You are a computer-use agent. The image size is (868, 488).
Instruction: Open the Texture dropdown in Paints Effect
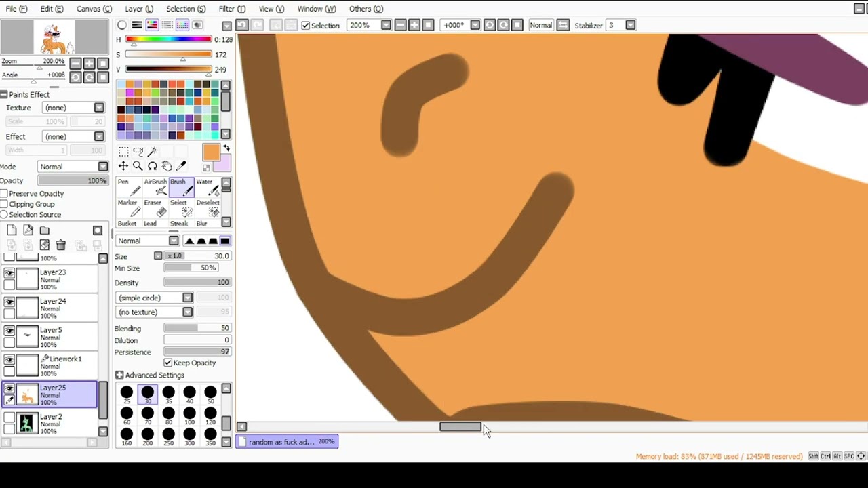(99, 108)
